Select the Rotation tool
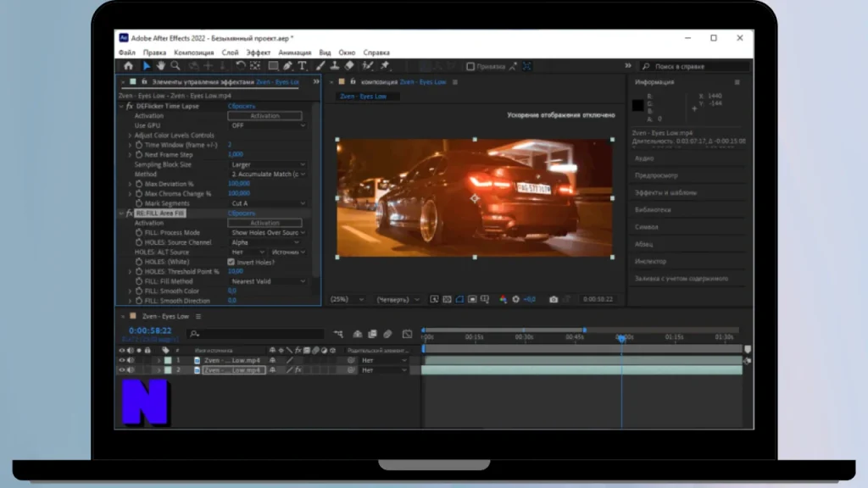The height and width of the screenshot is (488, 868). click(x=240, y=66)
